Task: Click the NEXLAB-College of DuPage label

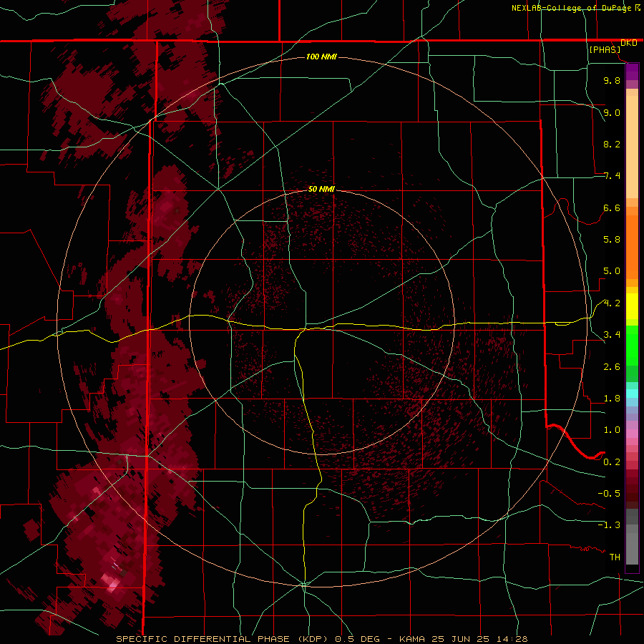Action: [x=572, y=8]
